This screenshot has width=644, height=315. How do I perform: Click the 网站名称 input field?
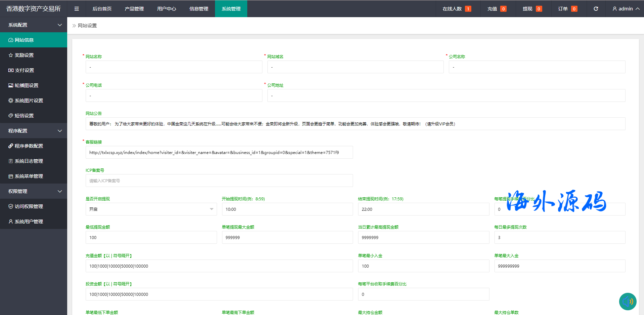tap(174, 67)
